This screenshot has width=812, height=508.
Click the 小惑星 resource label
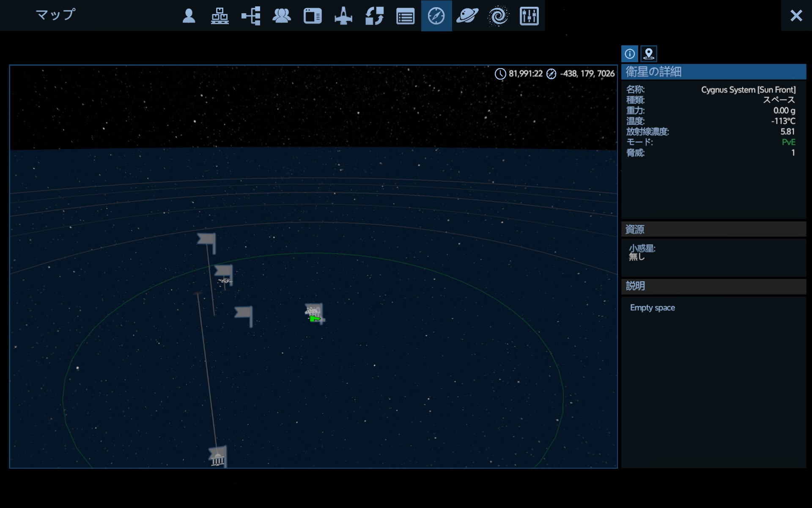(642, 248)
